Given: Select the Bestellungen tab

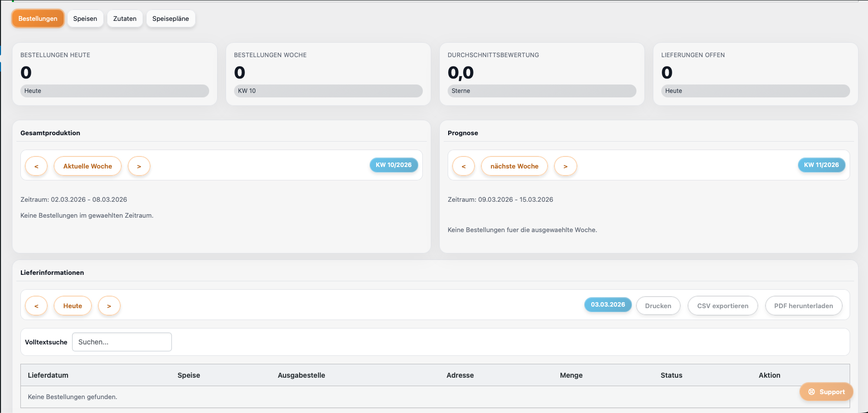Looking at the screenshot, I should 38,19.
